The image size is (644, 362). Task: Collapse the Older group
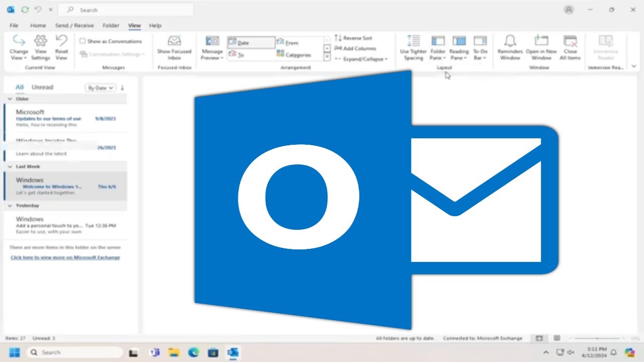[x=10, y=99]
